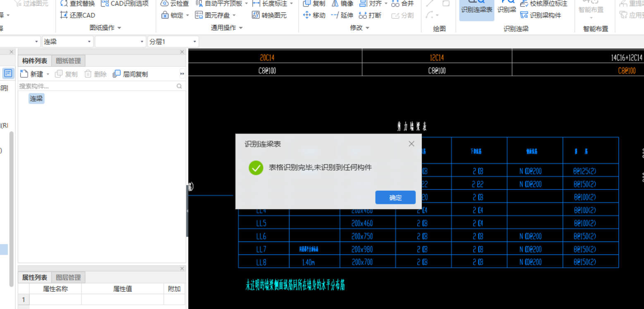
Task: Click the 20C14 text in drawing
Action: pyautogui.click(x=267, y=57)
